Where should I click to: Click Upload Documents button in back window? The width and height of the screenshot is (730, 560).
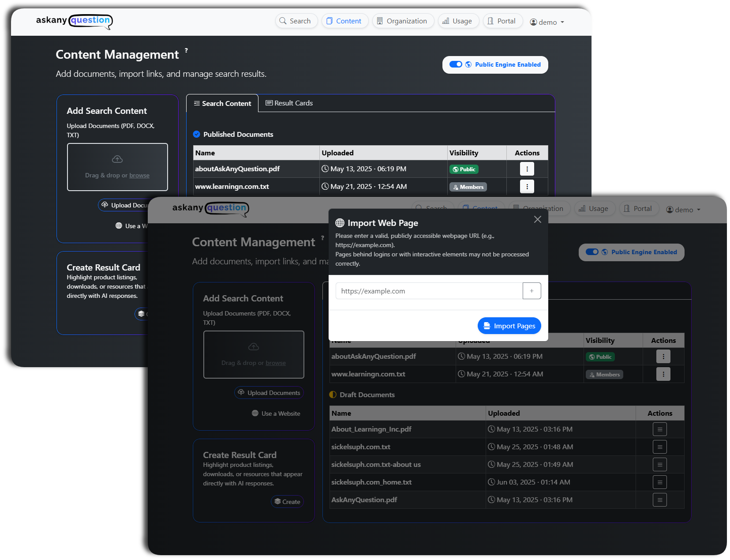coord(123,205)
